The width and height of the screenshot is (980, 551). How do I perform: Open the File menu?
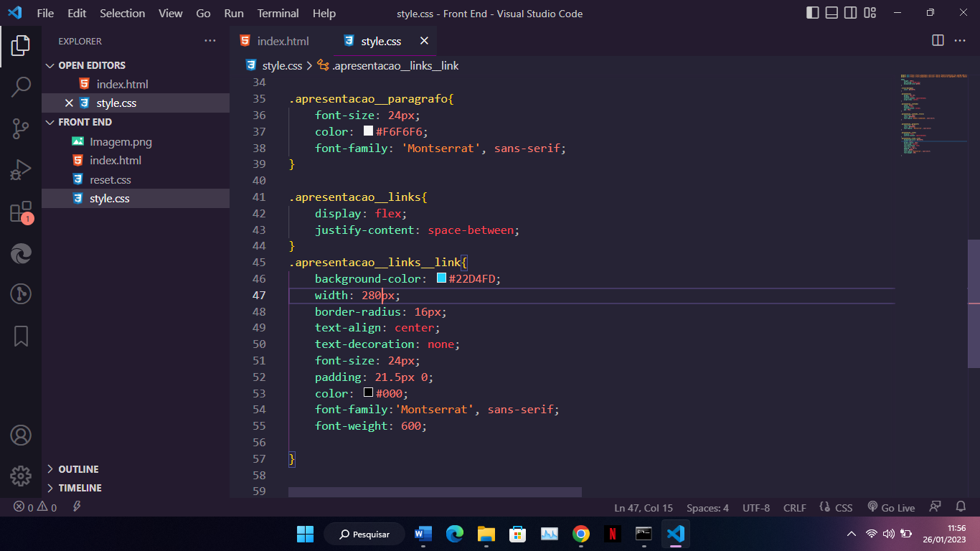tap(45, 13)
